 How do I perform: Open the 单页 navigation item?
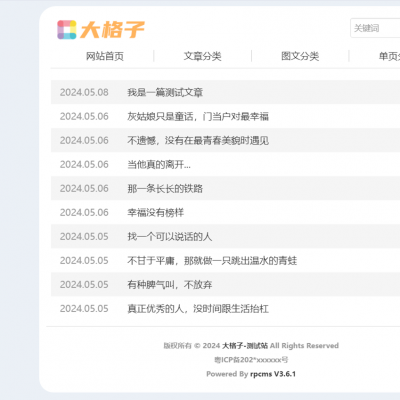point(389,56)
